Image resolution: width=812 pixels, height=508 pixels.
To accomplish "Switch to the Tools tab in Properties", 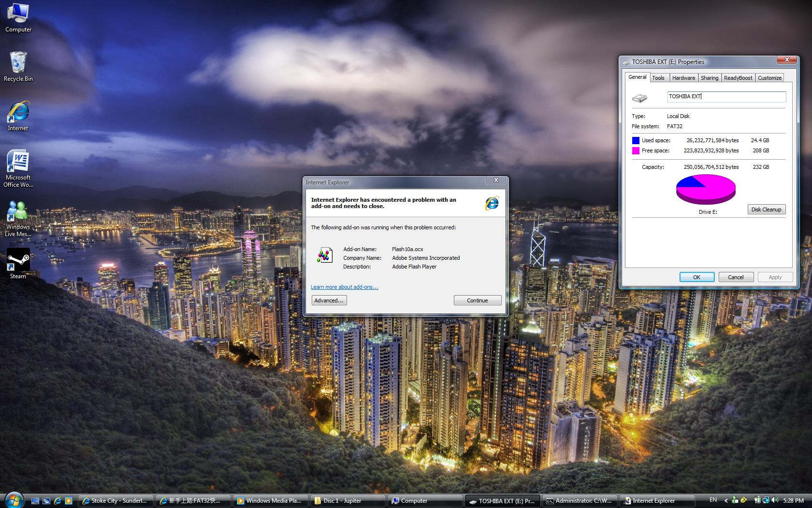I will tap(658, 78).
